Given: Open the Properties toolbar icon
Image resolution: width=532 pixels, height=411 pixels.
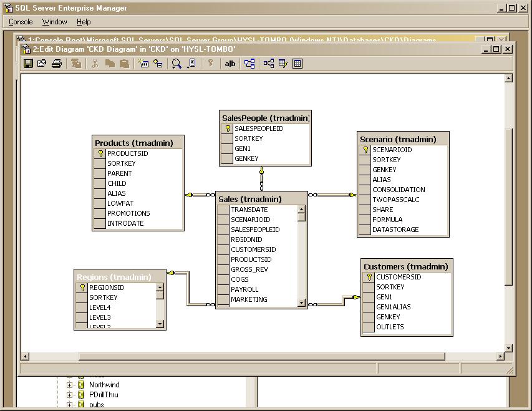Looking at the screenshot, I should coord(42,64).
